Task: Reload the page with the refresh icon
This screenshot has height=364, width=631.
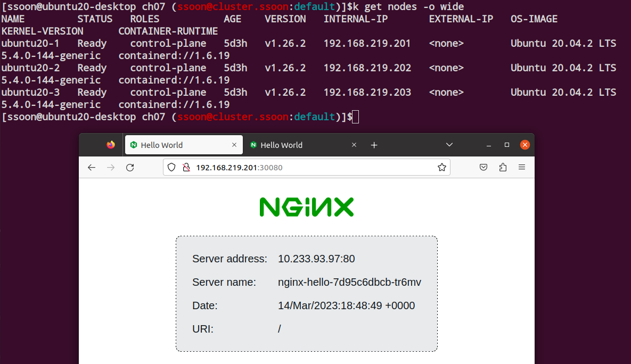Action: (x=130, y=167)
